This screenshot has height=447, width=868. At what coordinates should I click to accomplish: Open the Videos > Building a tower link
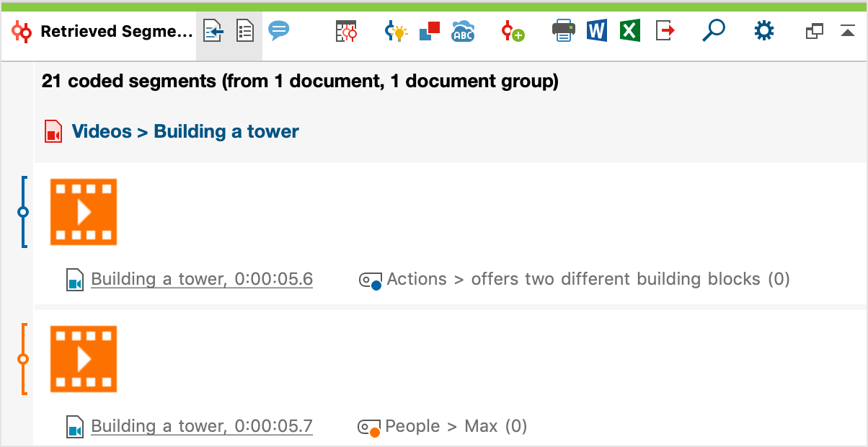click(x=185, y=132)
